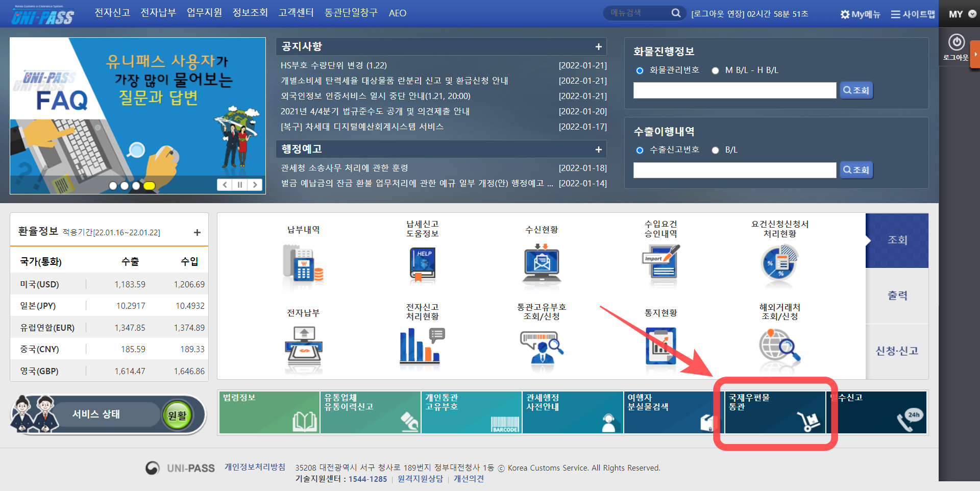Open the HS부호 수량단위 변경 notice
The image size is (980, 491).
pos(334,65)
